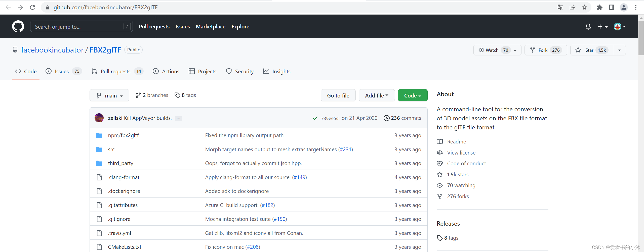The height and width of the screenshot is (252, 644).
Task: Bookmark this page with star icon
Action: coord(584,7)
